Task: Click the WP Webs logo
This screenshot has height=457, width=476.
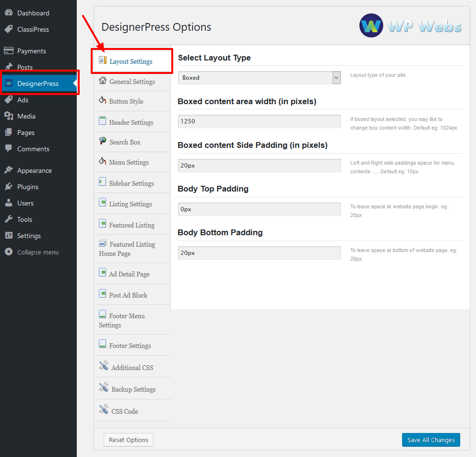Action: click(x=410, y=25)
